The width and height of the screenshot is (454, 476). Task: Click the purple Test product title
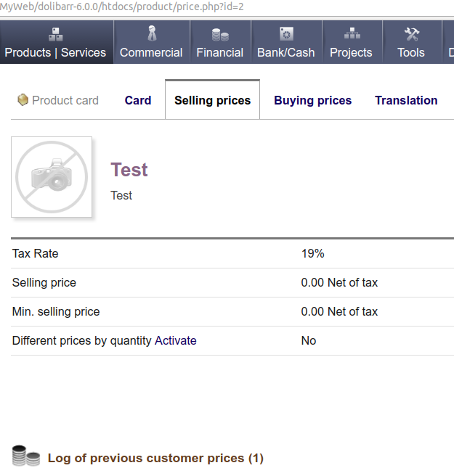tap(129, 170)
